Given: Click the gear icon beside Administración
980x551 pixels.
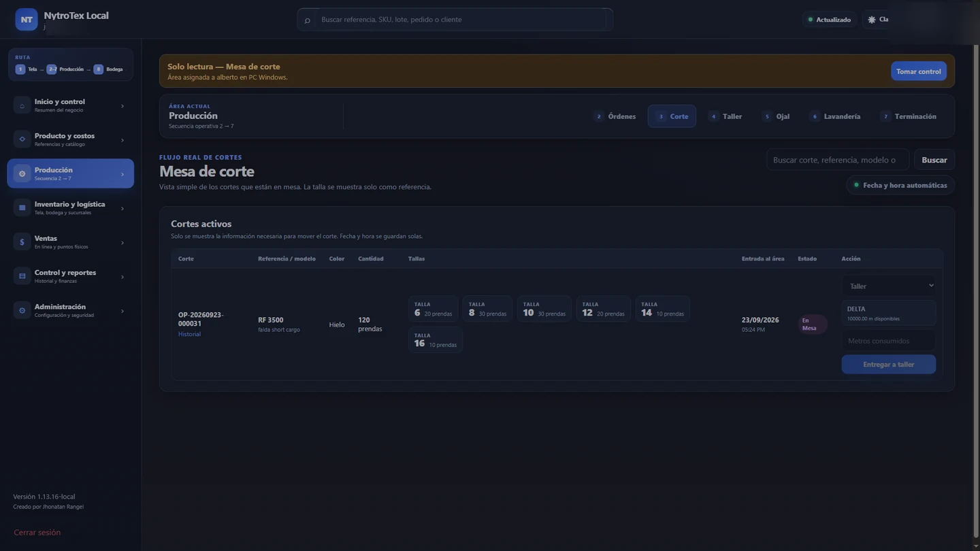Looking at the screenshot, I should click(x=22, y=310).
